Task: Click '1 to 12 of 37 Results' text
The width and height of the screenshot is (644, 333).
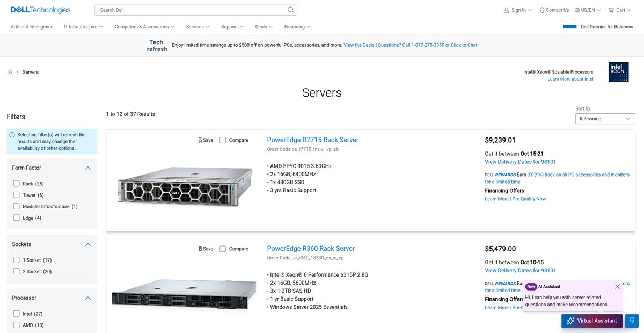Action: click(130, 114)
